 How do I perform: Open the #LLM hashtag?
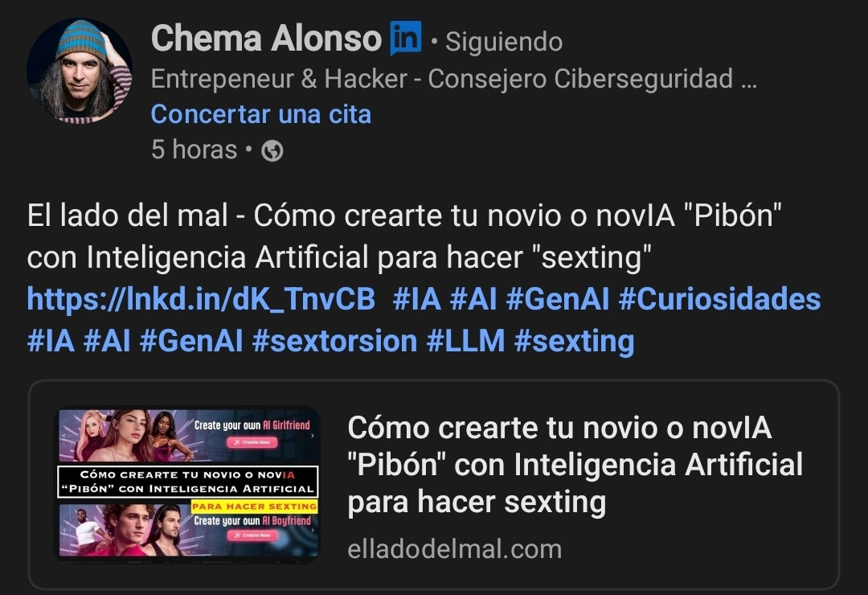coord(465,341)
